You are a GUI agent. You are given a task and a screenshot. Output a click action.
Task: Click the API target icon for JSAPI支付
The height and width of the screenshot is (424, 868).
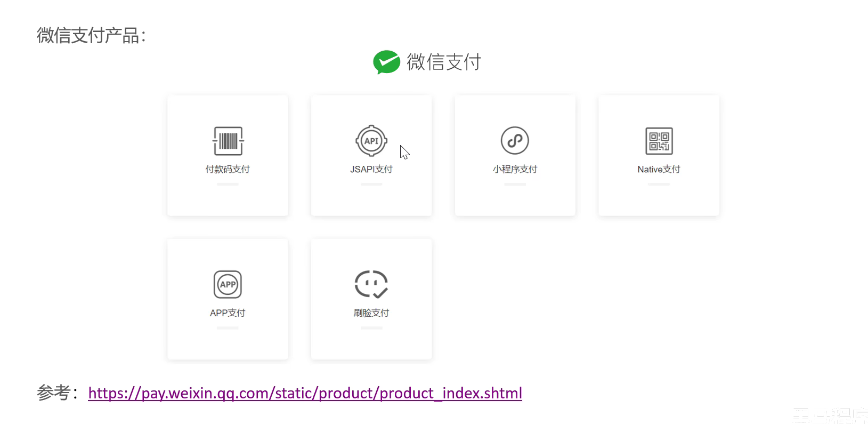click(x=371, y=141)
